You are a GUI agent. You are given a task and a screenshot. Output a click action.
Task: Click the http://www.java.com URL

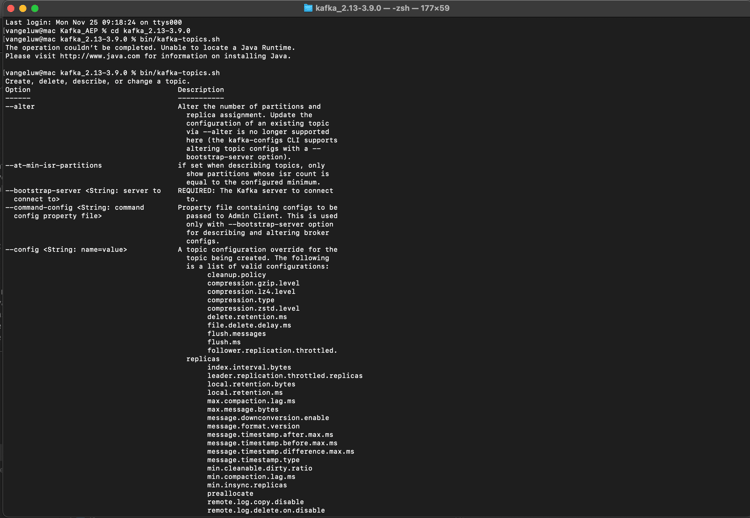[100, 56]
